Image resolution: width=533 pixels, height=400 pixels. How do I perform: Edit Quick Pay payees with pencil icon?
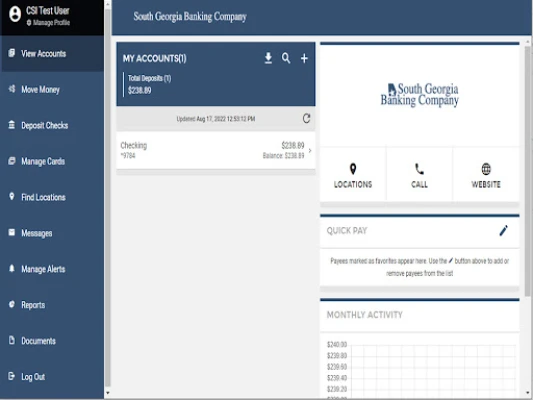click(x=503, y=230)
